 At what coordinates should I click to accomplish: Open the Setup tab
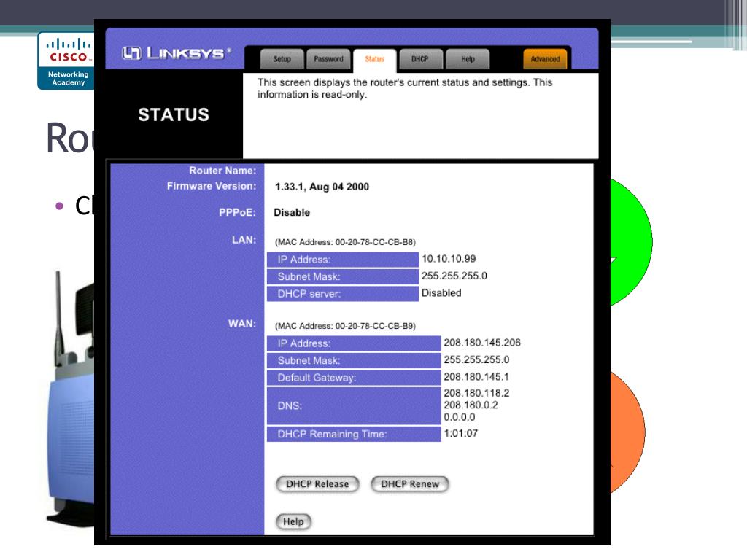[282, 59]
